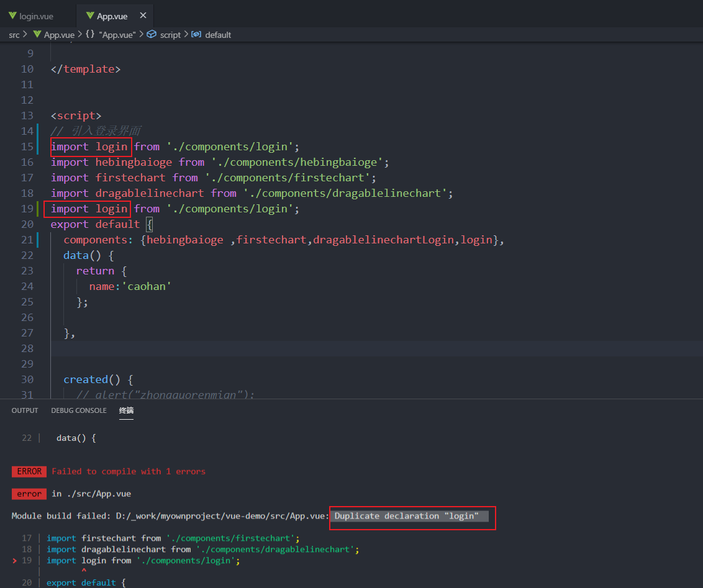
Task: Click './components/firstechart' path in editor
Action: tap(288, 178)
